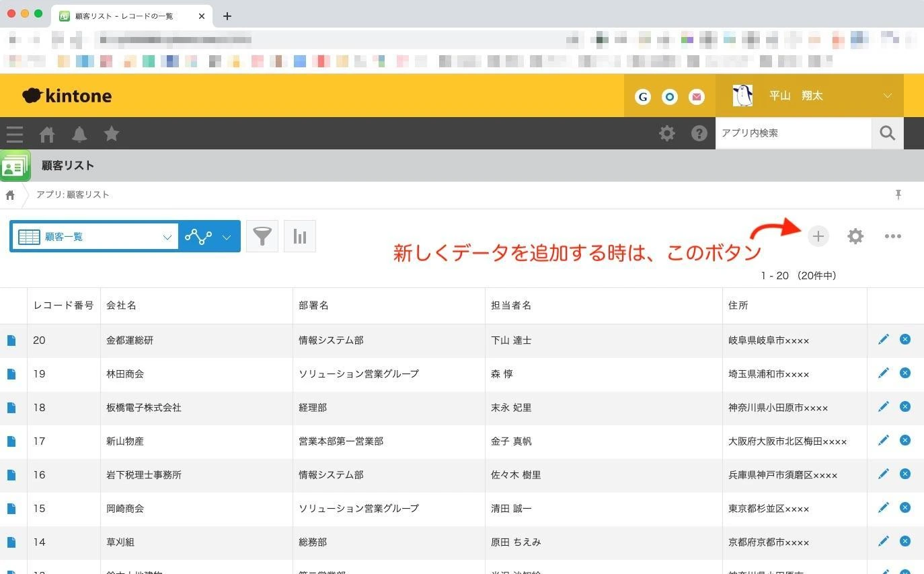
Task: Edit record 18 with pencil icon
Action: (884, 406)
